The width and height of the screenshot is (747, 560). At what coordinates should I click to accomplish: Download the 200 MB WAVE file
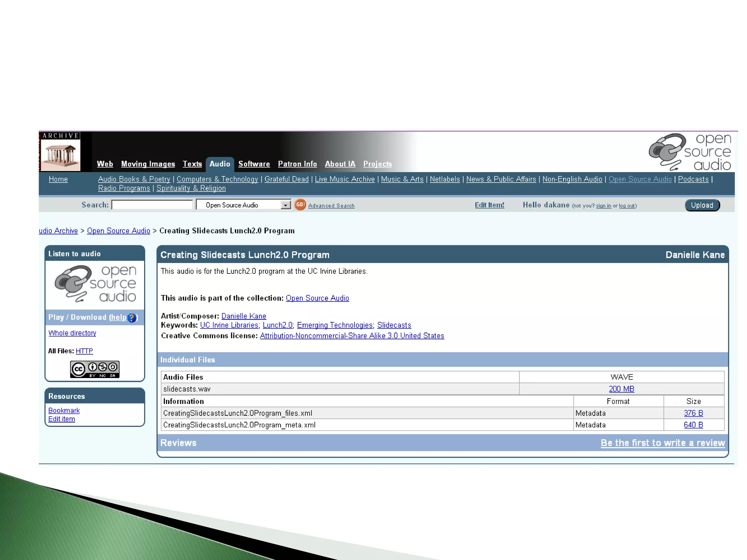pos(621,389)
